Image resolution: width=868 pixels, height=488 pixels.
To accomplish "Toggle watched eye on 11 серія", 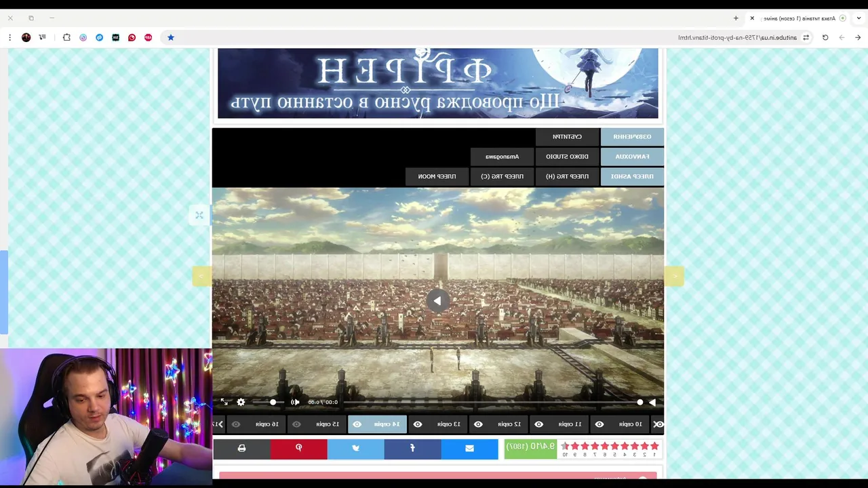I will click(538, 424).
